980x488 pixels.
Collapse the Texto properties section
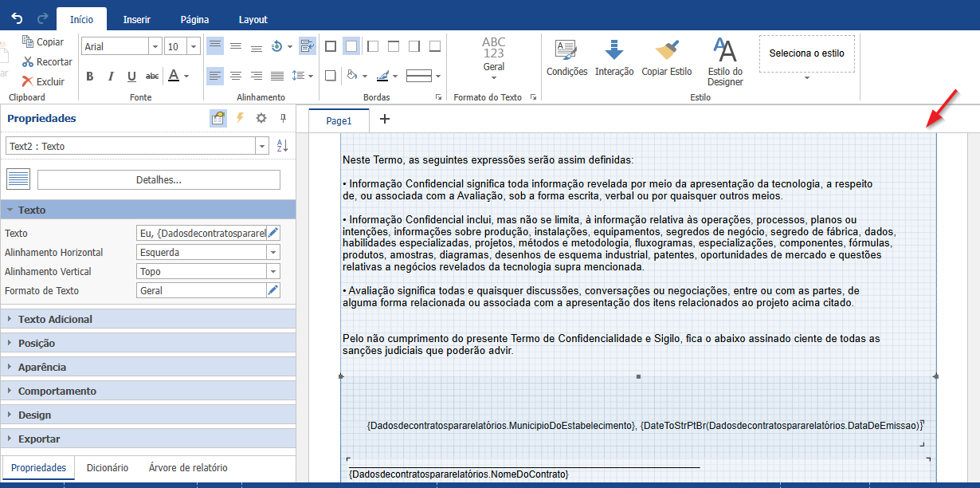pos(148,210)
